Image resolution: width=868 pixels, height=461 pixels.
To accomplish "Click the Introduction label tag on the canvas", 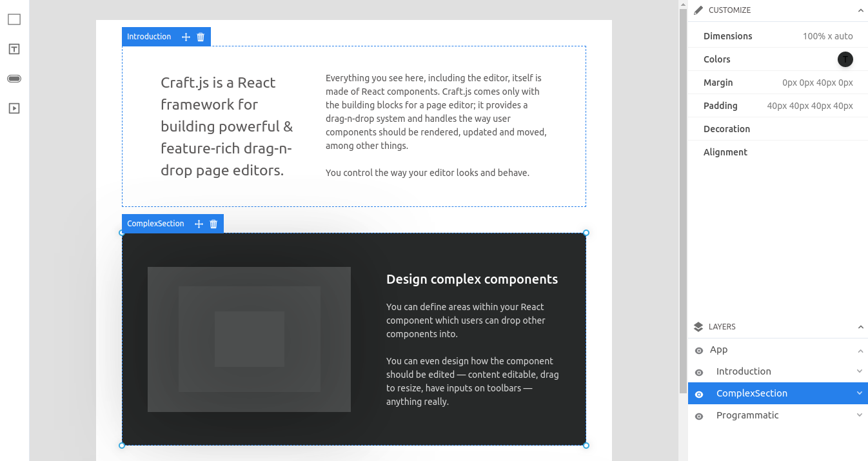I will 149,37.
